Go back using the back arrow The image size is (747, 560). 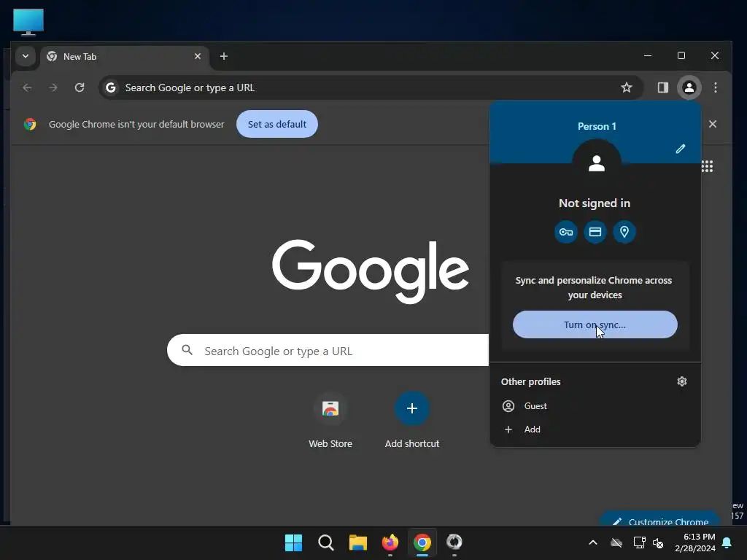pyautogui.click(x=27, y=87)
